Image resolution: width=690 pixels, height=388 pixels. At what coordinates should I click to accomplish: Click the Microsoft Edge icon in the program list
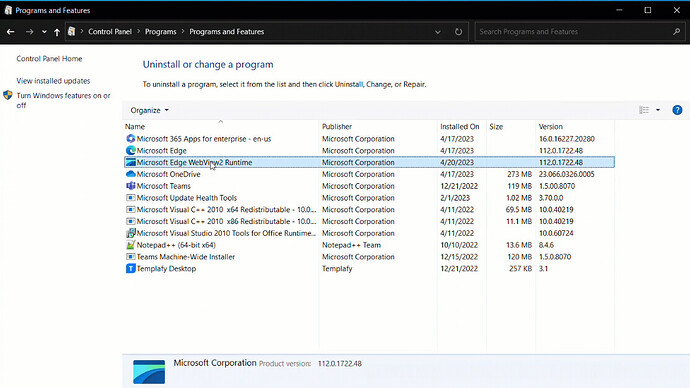click(x=130, y=150)
